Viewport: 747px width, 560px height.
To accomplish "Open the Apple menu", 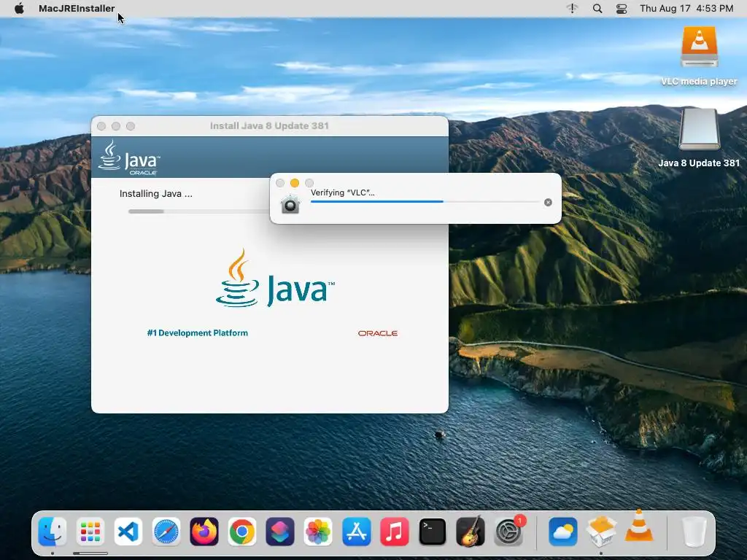I will click(19, 8).
